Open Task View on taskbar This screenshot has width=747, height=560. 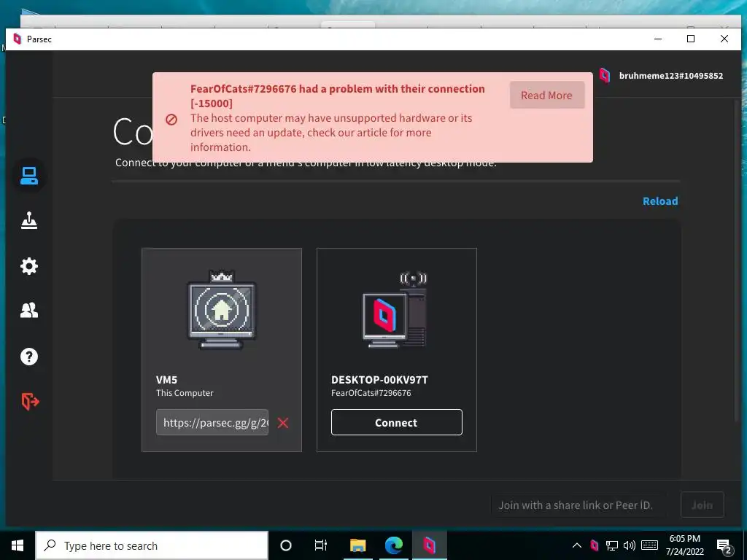click(x=321, y=545)
